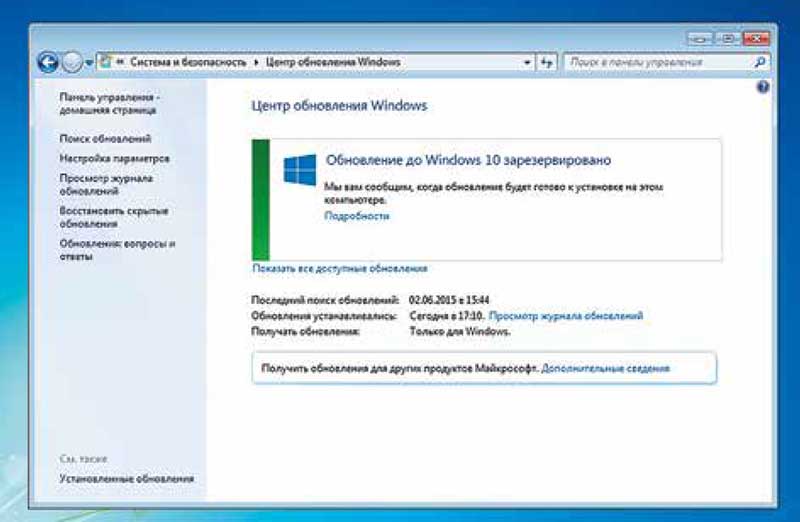800x522 pixels.
Task: Open Установленные обновления link
Action: [127, 479]
